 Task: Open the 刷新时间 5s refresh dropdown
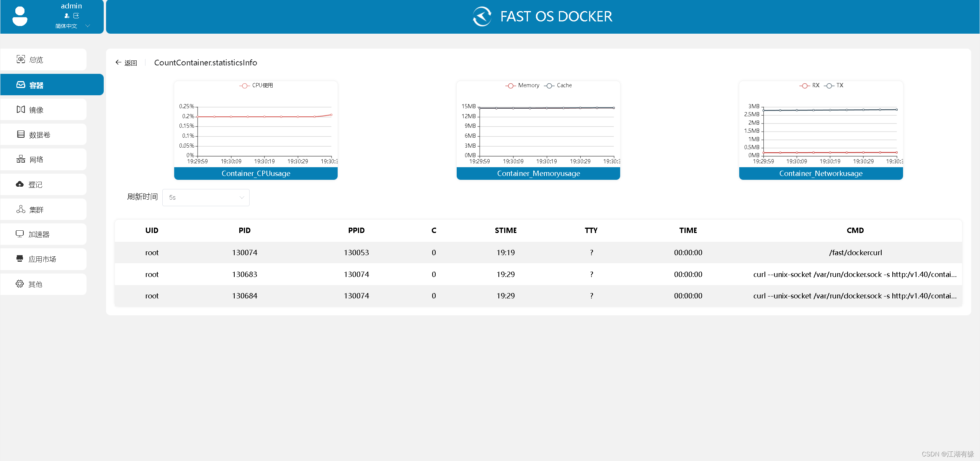coord(206,197)
